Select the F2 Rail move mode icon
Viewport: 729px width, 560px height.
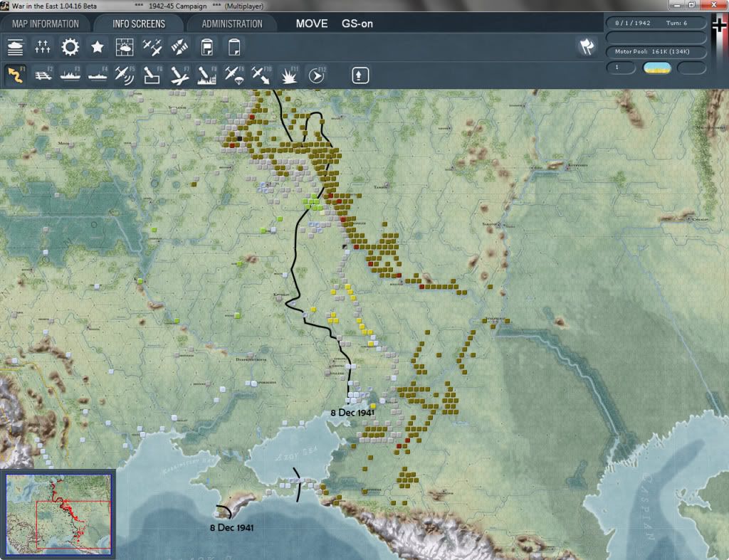43,75
